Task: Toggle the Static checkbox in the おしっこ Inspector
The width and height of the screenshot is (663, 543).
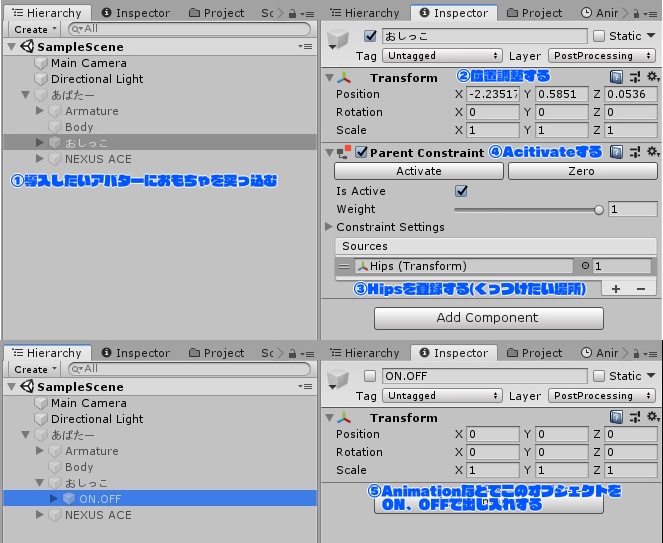Action: [599, 36]
